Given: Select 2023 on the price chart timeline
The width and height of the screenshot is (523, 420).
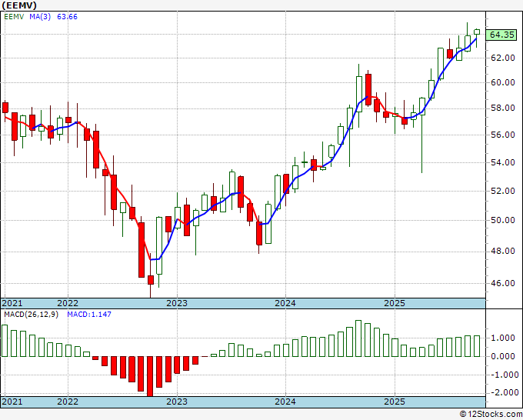Looking at the screenshot, I should click(177, 303).
